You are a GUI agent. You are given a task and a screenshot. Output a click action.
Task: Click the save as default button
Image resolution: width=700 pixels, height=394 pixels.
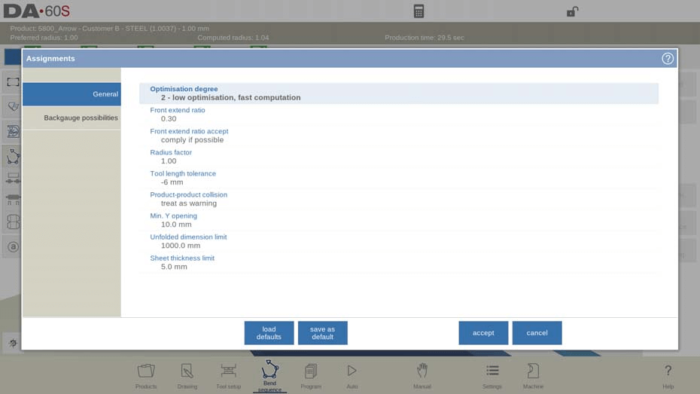tap(322, 333)
